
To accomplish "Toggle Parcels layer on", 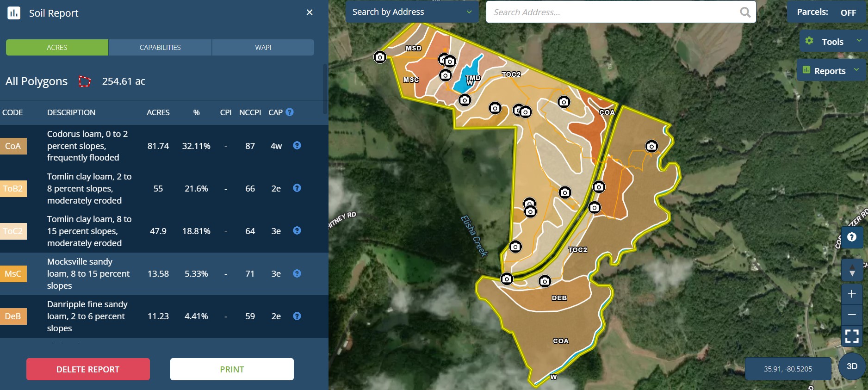I will (x=848, y=12).
